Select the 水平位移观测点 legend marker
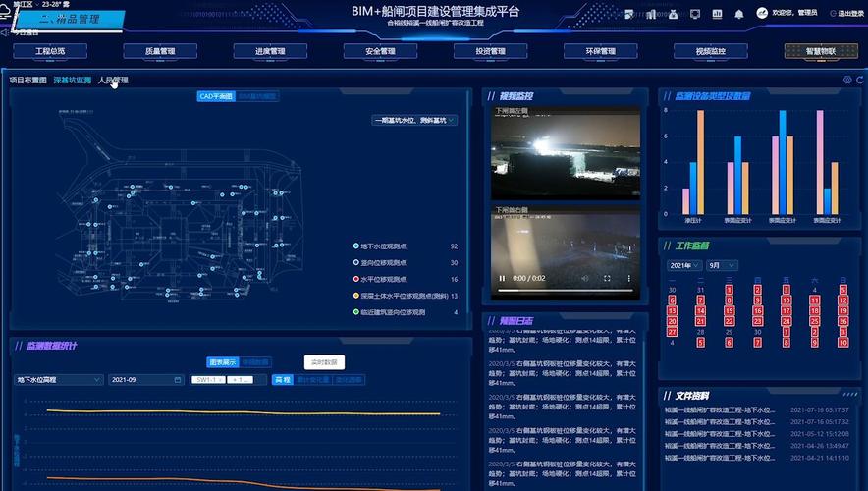The image size is (868, 491). pyautogui.click(x=356, y=279)
